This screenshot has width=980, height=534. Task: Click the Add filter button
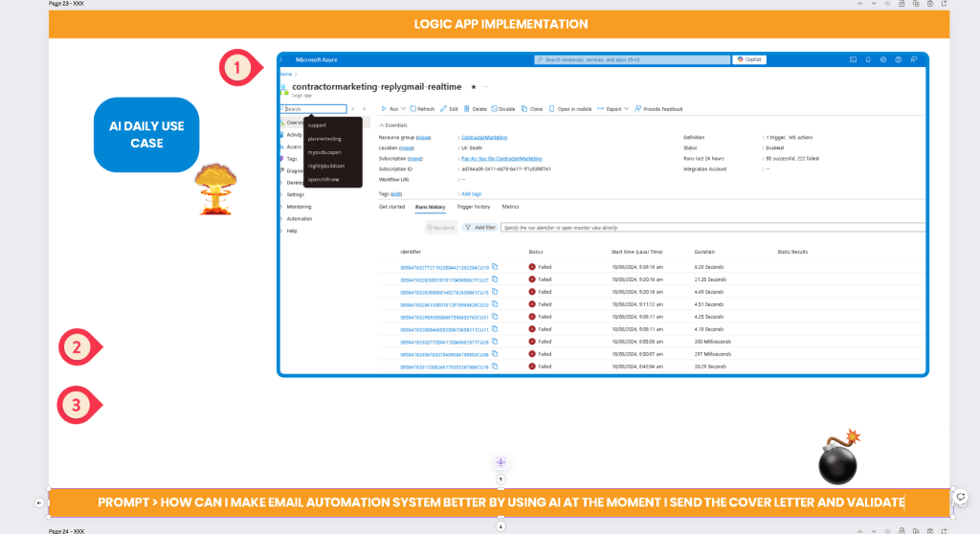[x=480, y=228]
